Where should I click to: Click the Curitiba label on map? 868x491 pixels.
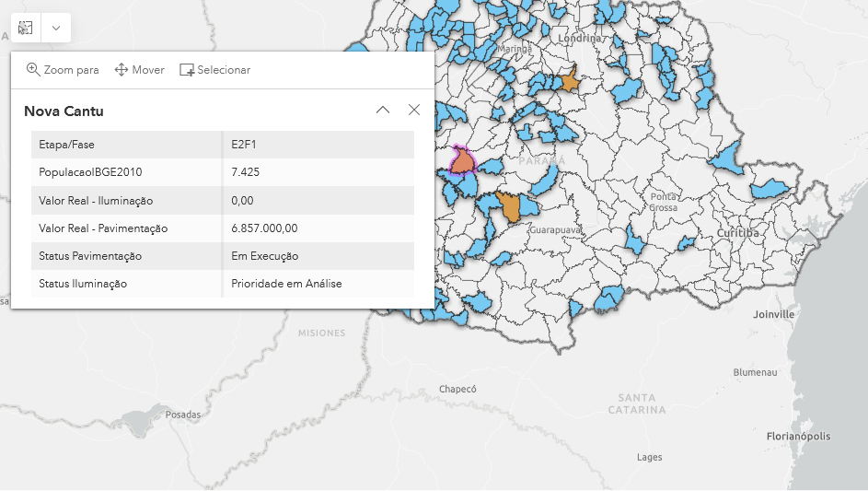click(738, 234)
